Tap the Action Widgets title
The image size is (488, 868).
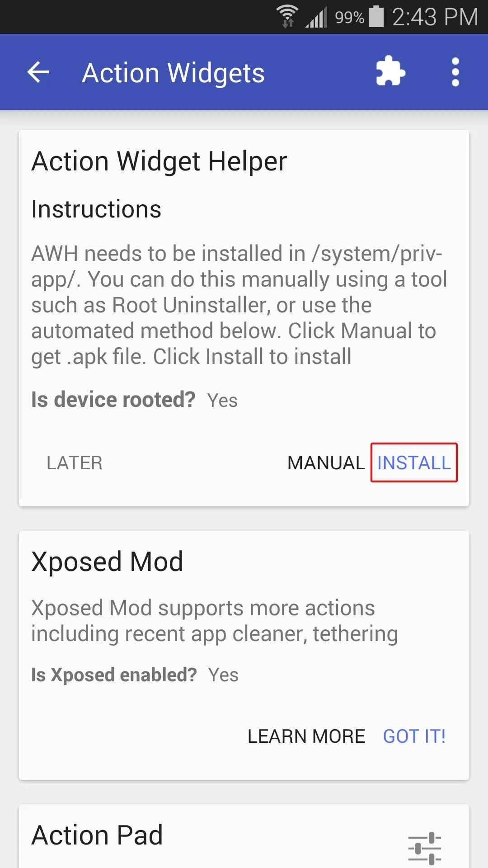(174, 73)
